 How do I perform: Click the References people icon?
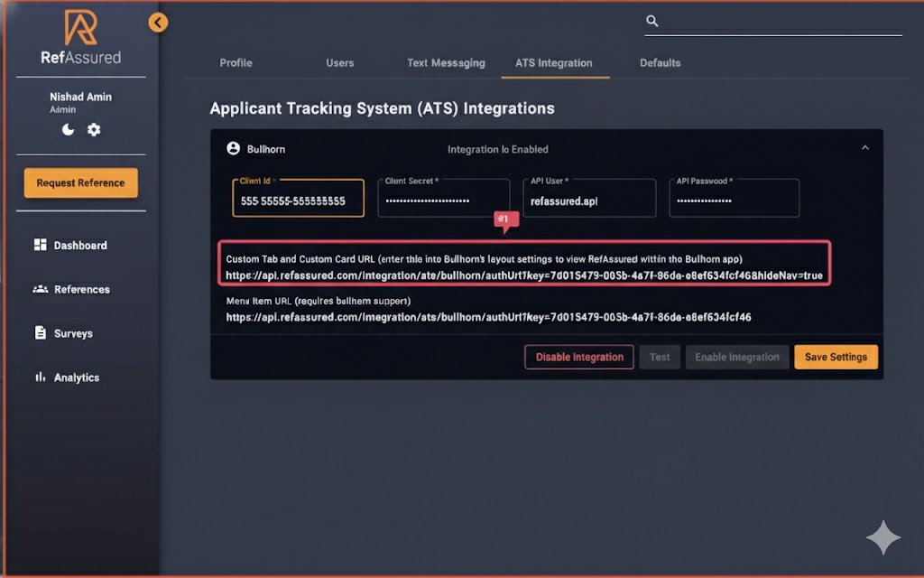point(40,289)
